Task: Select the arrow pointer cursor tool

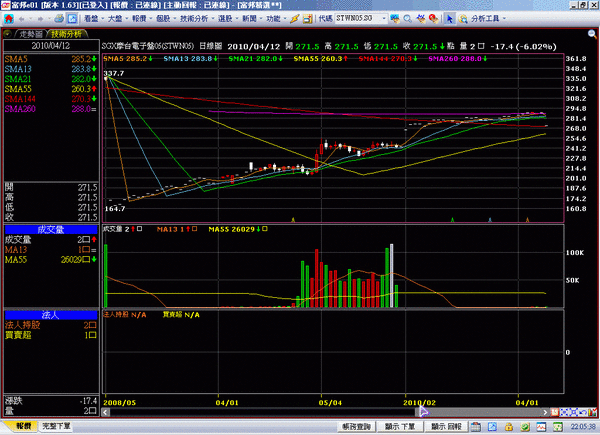Action: click(x=450, y=18)
